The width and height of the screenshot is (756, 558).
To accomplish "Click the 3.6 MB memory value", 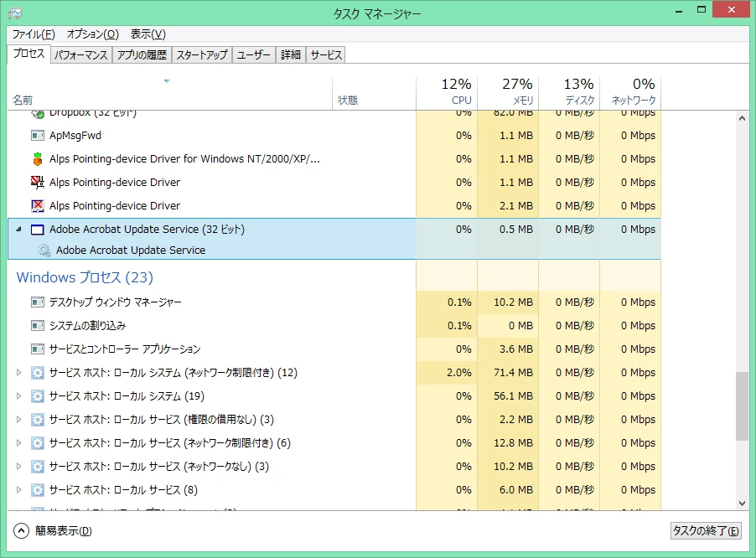I will click(516, 349).
